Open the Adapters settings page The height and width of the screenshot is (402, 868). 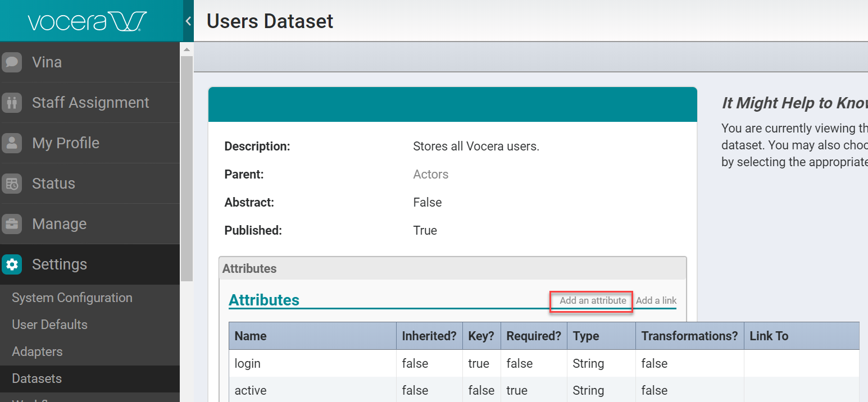(x=37, y=351)
